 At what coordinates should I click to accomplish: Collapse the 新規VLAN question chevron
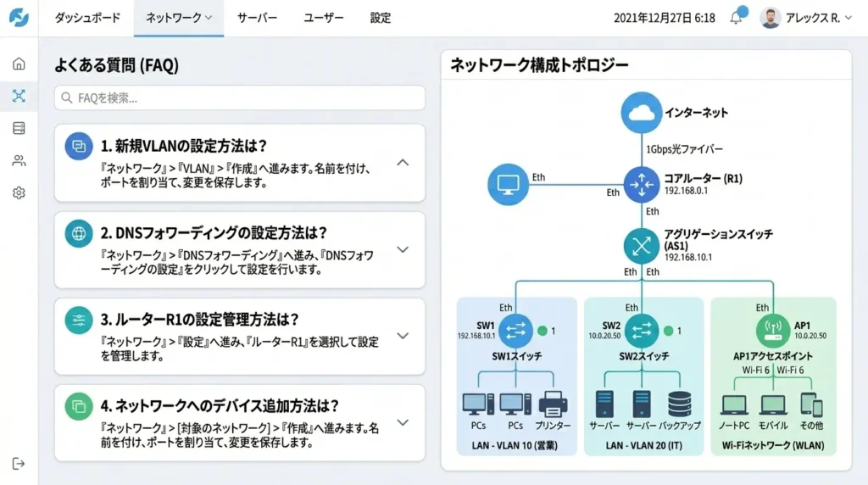point(403,163)
